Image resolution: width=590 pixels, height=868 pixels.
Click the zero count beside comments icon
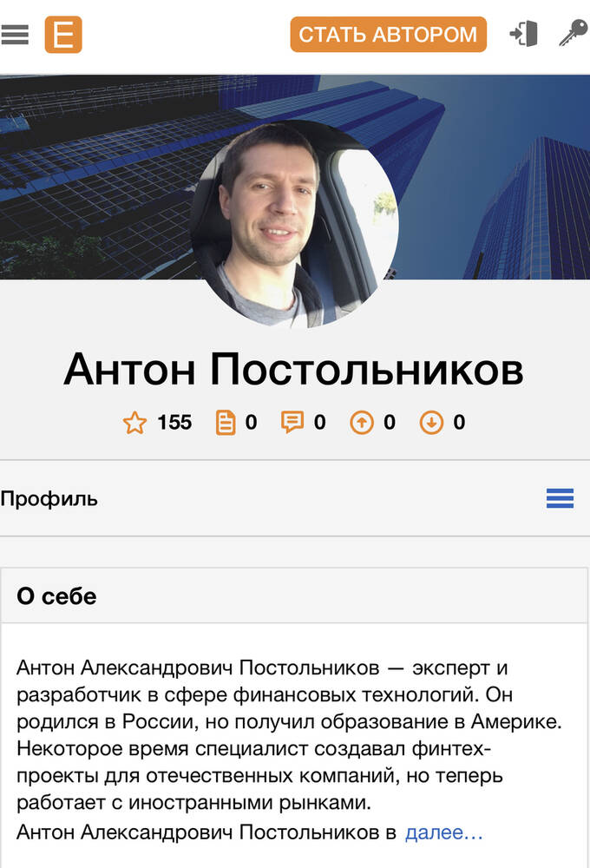319,423
